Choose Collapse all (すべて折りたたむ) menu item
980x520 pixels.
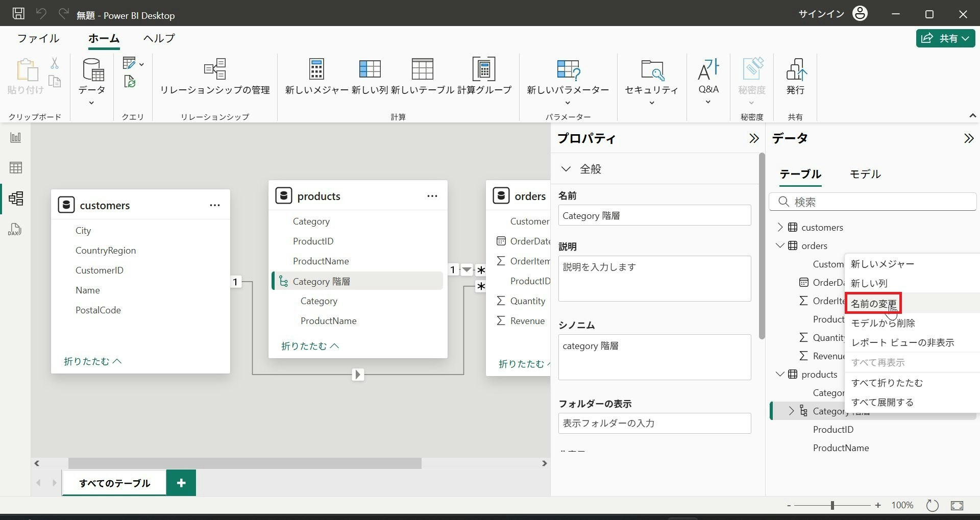[887, 383]
